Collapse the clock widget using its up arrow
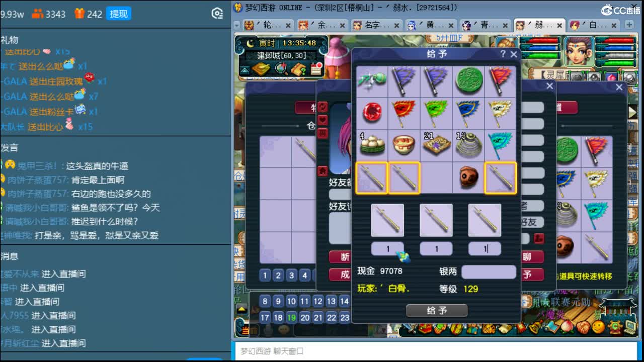The height and width of the screenshot is (362, 644). tap(244, 70)
